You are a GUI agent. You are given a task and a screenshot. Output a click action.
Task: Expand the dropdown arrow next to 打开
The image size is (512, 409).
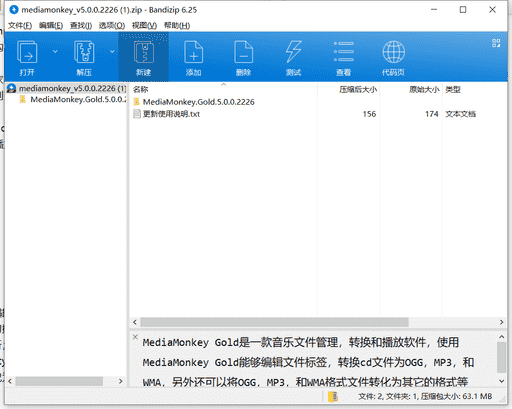55,51
